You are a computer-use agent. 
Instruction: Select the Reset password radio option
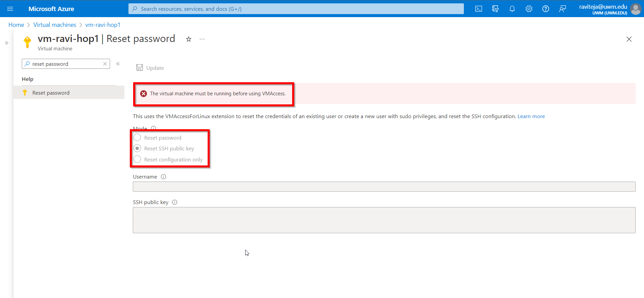(x=137, y=138)
